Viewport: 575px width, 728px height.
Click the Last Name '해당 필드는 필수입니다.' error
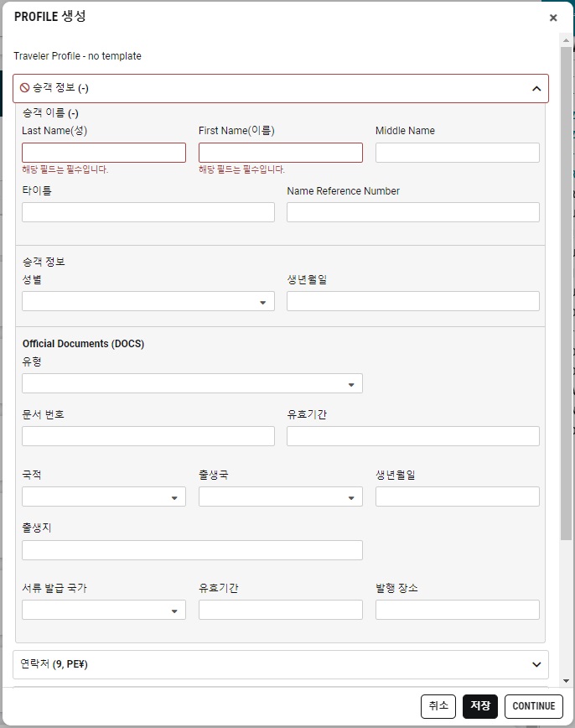point(65,169)
